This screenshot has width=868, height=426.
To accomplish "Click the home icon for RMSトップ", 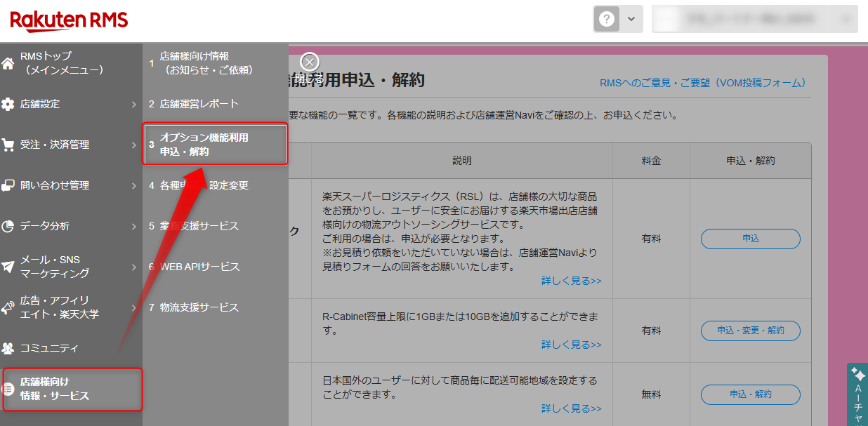I will [8, 63].
